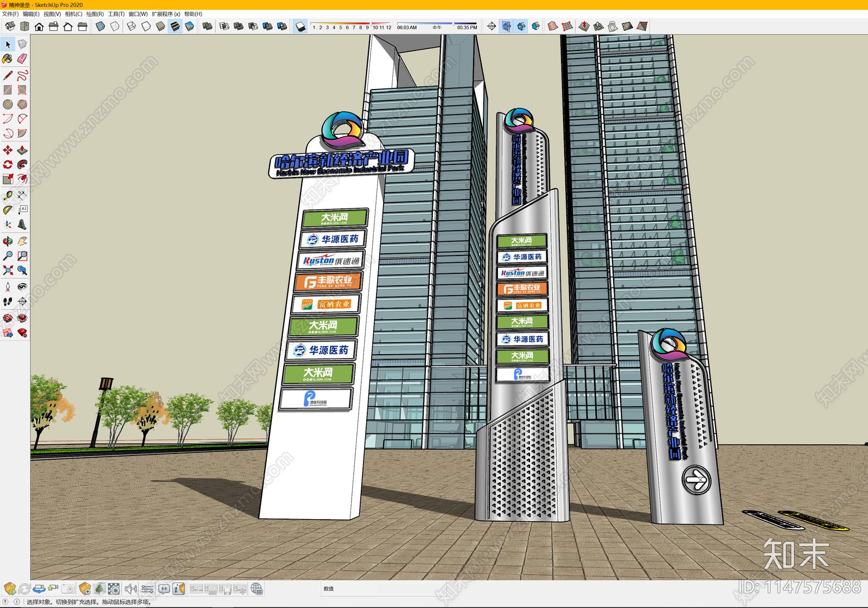
Task: Open the 工具(T) menu
Action: 116,14
